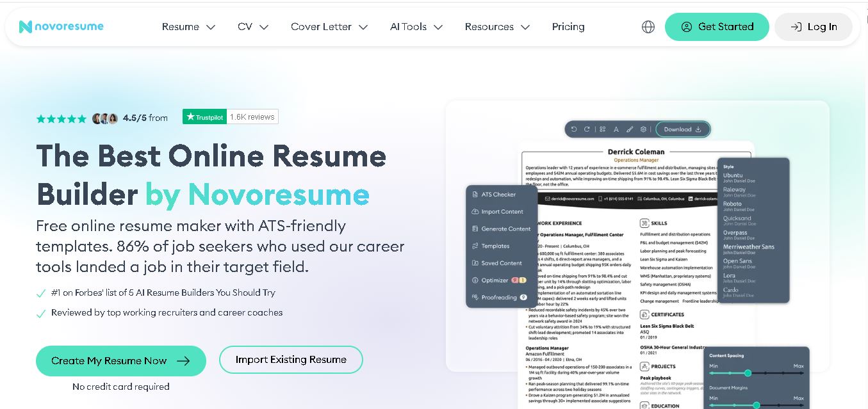
Task: Click the Templates icon in side panel
Action: click(x=475, y=246)
